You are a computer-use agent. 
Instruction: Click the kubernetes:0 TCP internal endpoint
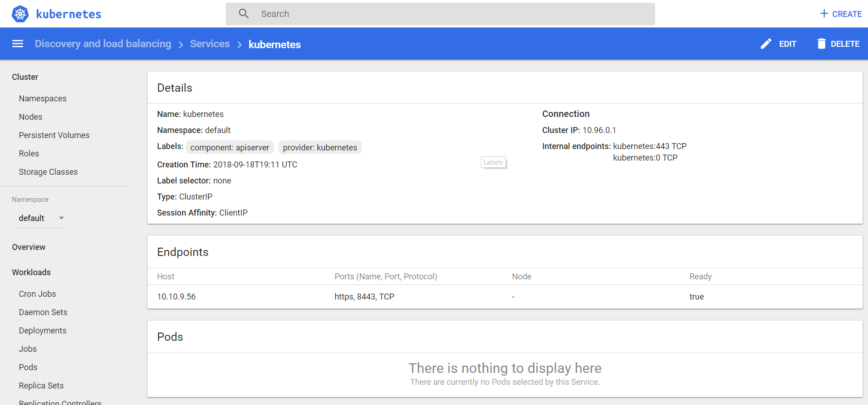point(645,158)
